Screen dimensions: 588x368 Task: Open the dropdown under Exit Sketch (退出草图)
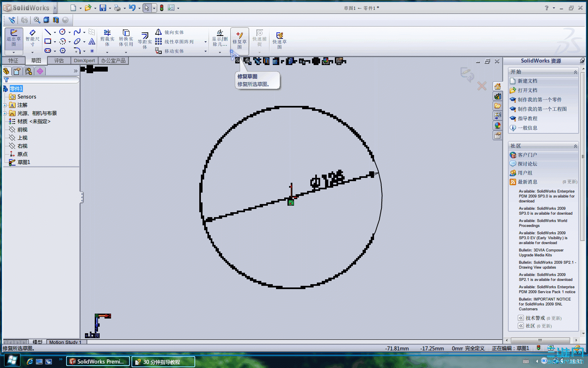[13, 52]
